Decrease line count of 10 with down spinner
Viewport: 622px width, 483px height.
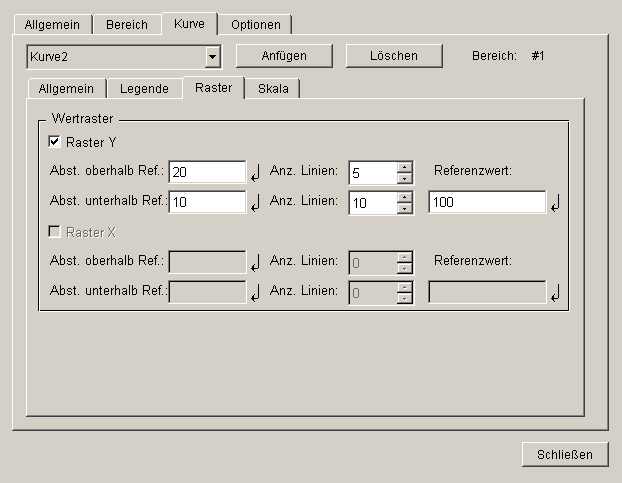click(x=404, y=208)
